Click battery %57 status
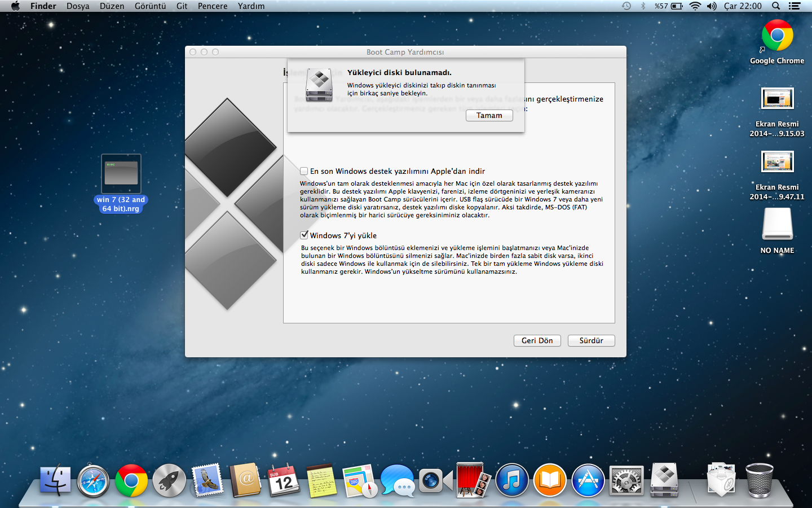 (669, 6)
